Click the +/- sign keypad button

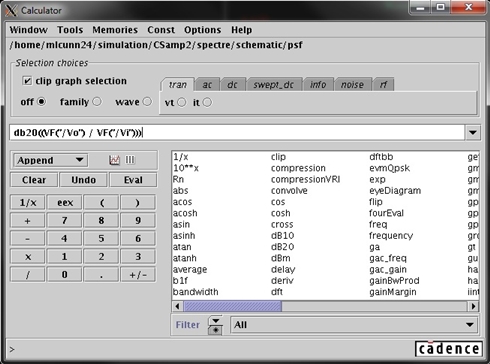(x=138, y=275)
